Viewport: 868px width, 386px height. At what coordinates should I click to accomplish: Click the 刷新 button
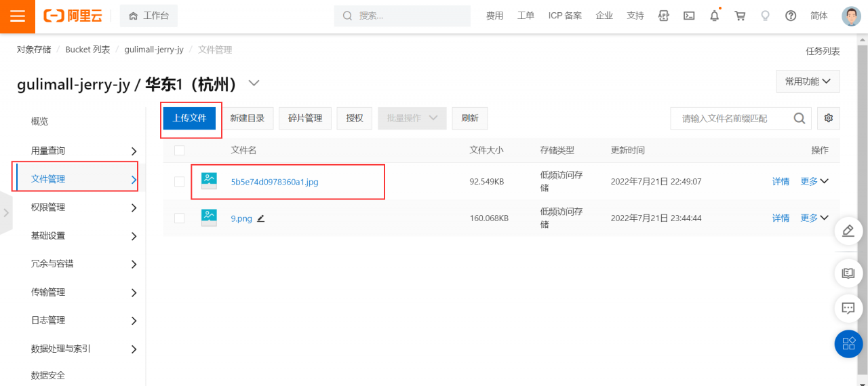click(470, 118)
